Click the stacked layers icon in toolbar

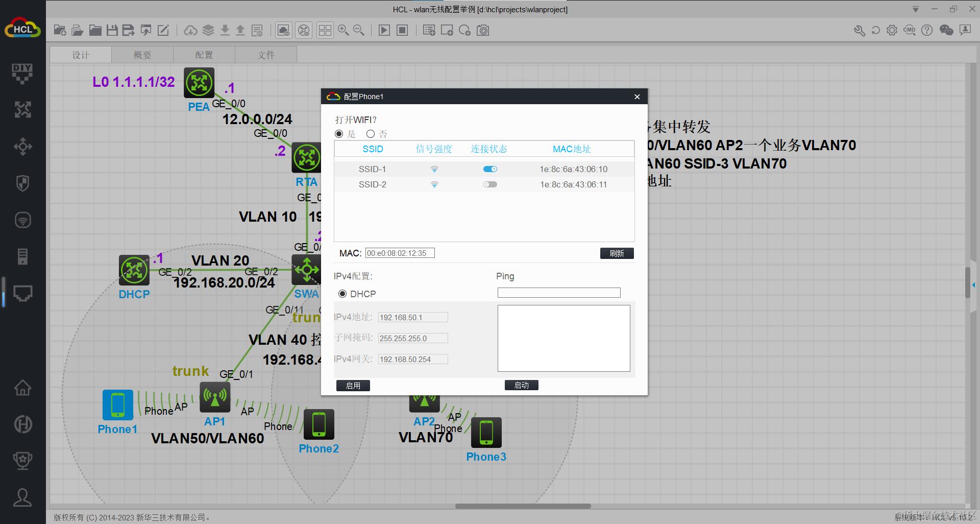(208, 30)
